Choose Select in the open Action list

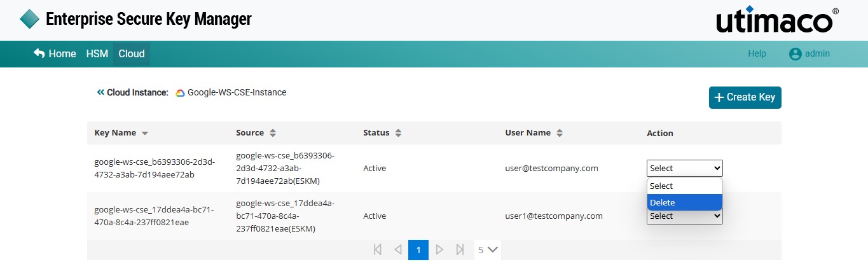[685, 186]
